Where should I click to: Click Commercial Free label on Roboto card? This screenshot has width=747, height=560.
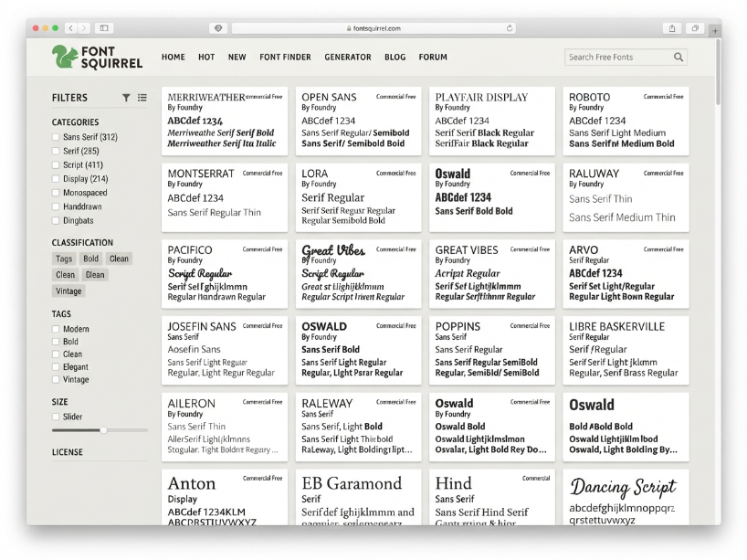click(663, 97)
